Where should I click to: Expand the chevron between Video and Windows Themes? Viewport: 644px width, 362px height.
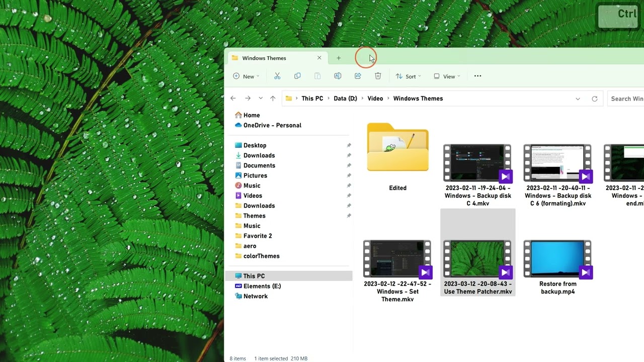point(388,99)
